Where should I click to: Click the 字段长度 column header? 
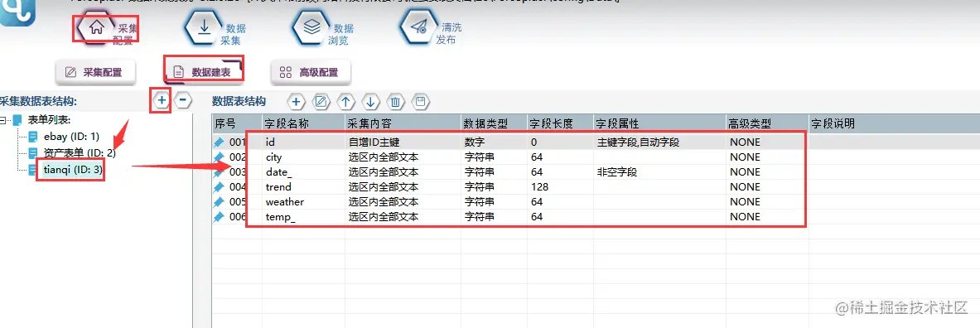click(x=559, y=123)
